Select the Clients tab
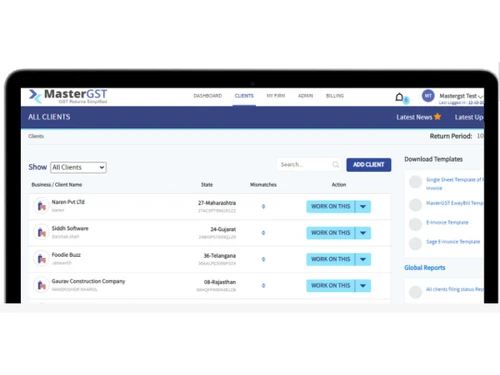 point(244,96)
